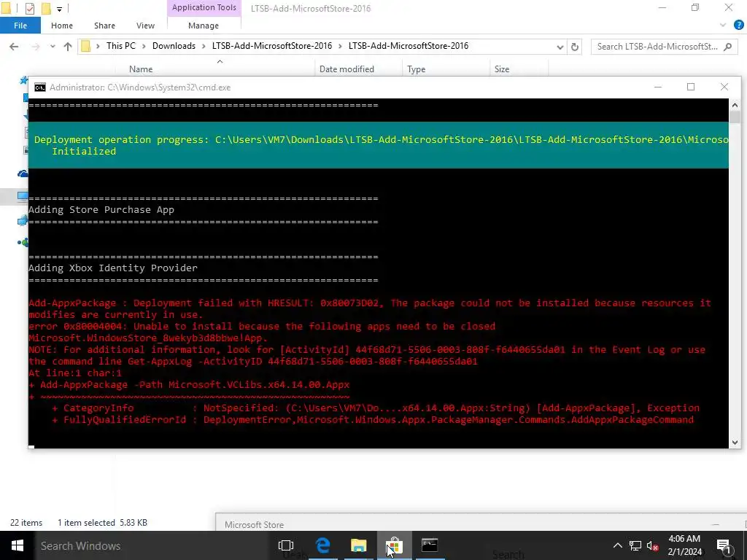The height and width of the screenshot is (560, 747).
Task: Expand the address bar history dropdown
Action: click(x=560, y=47)
